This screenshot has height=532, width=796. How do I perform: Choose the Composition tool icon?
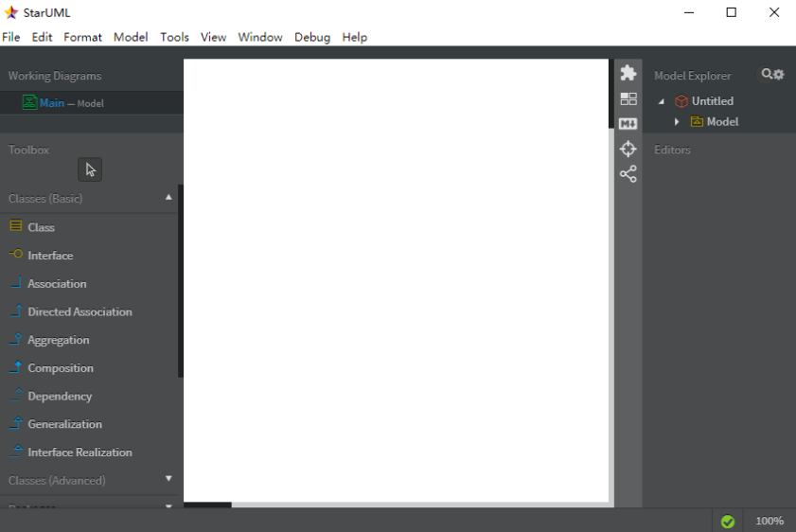tap(16, 366)
